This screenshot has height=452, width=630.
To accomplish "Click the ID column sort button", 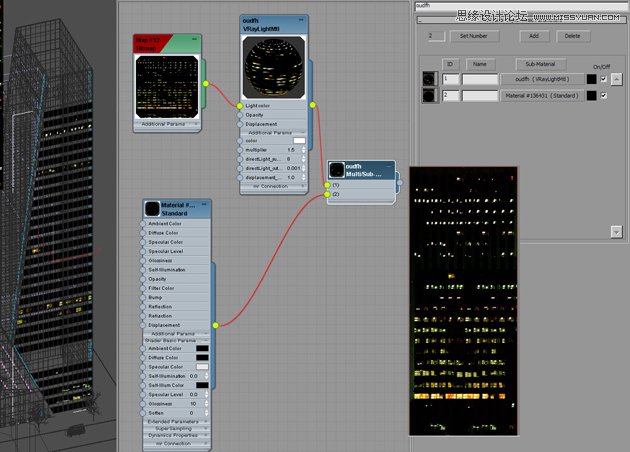I will pyautogui.click(x=450, y=64).
